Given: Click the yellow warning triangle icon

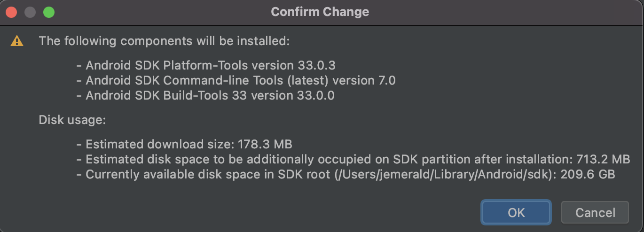Looking at the screenshot, I should pyautogui.click(x=17, y=41).
